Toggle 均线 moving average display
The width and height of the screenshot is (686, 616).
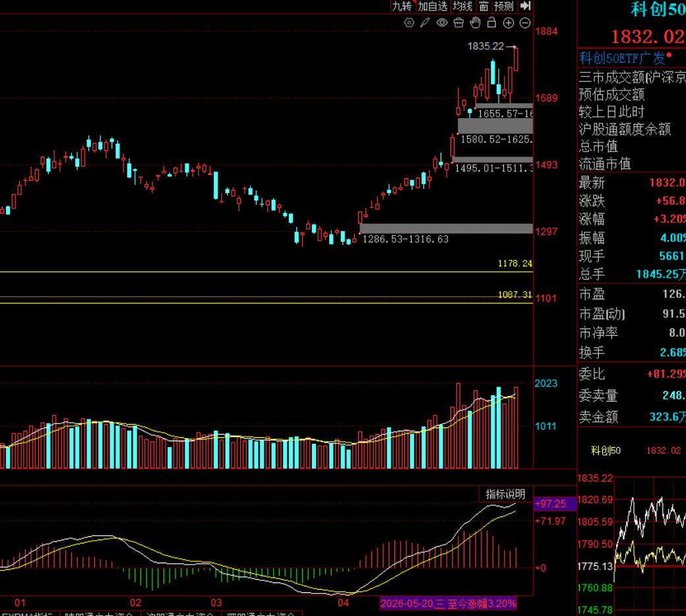click(x=462, y=7)
